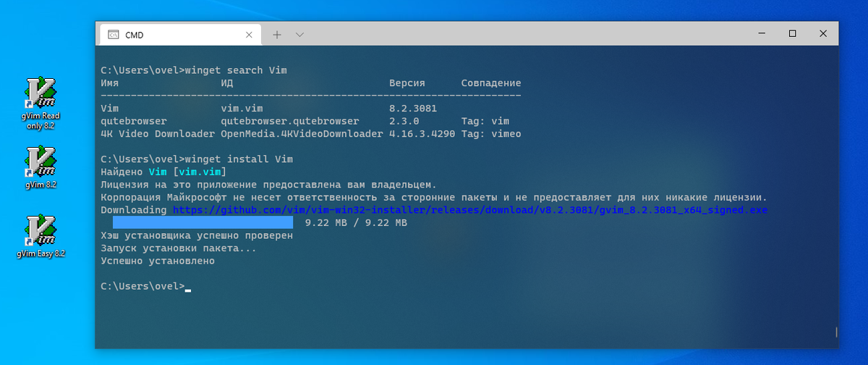Click 'OpenMedia.4KVideoDownloader' ID text
Viewport: 868px width, 365px height.
click(x=302, y=134)
